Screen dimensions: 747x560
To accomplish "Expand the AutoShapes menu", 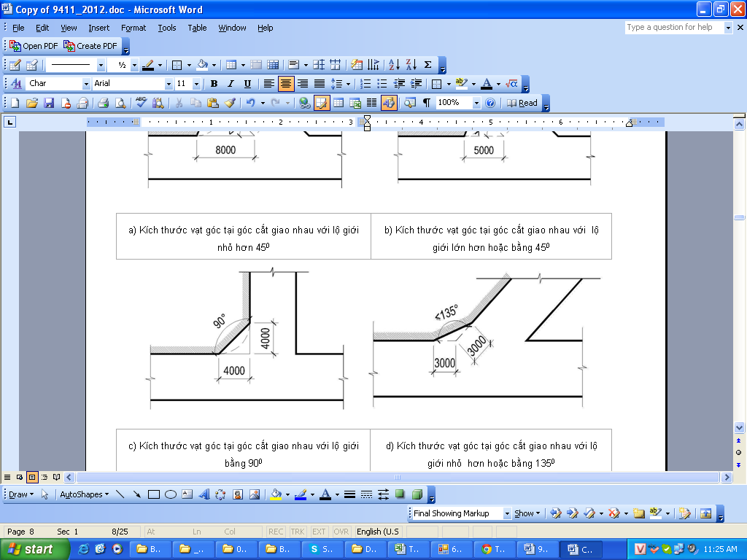I will tap(85, 494).
